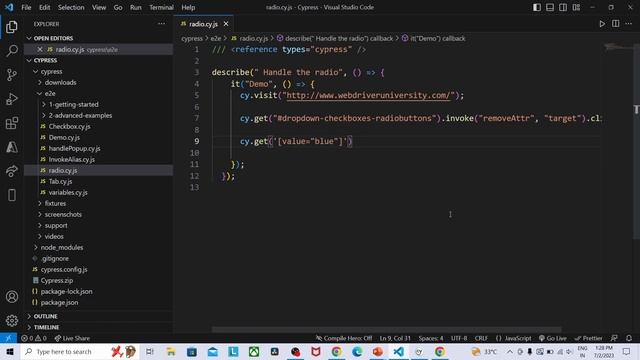Image resolution: width=640 pixels, height=360 pixels.
Task: Open the Source Control view
Action: click(12, 75)
